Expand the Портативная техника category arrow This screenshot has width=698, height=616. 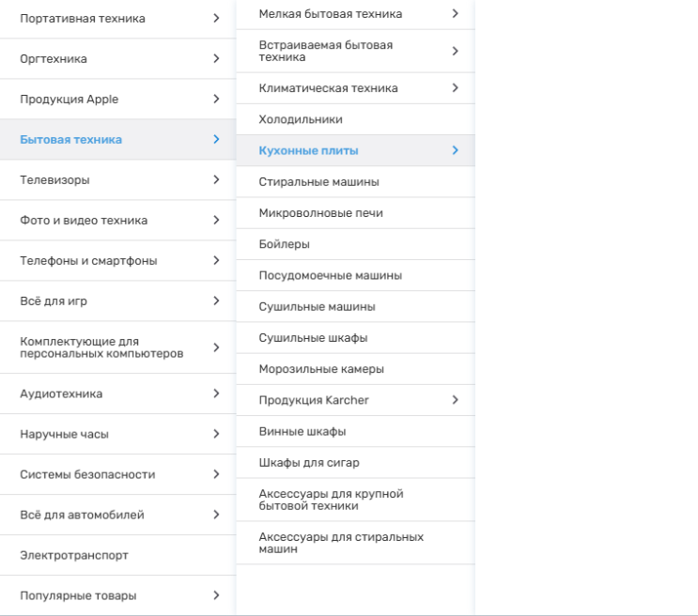tap(216, 18)
